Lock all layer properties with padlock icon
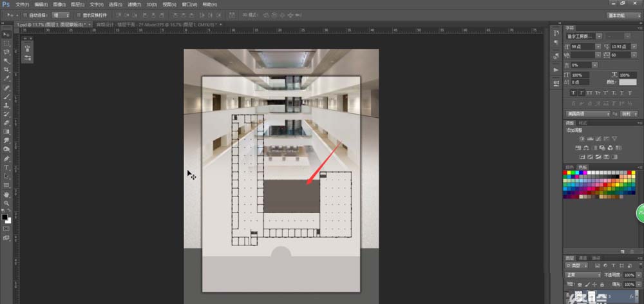This screenshot has width=644, height=304. tap(602, 284)
